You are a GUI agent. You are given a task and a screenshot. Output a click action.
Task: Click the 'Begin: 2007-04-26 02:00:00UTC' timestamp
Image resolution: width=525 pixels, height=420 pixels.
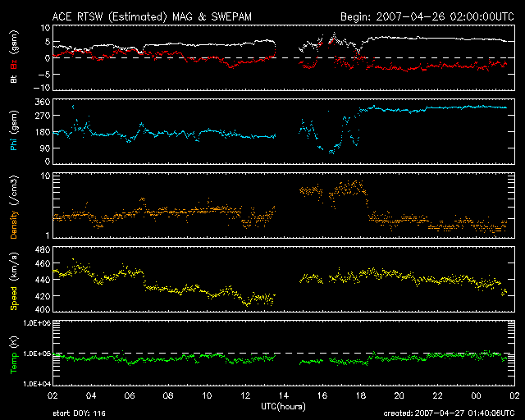(427, 16)
